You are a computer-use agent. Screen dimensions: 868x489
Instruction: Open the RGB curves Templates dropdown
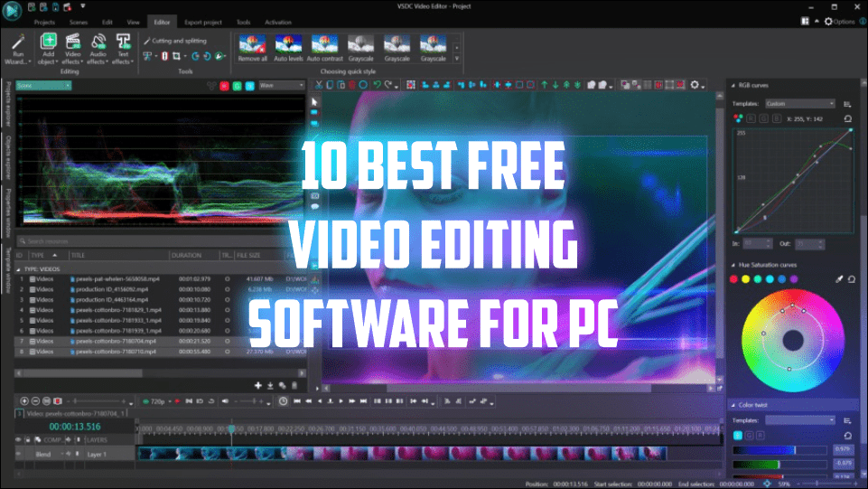click(800, 104)
